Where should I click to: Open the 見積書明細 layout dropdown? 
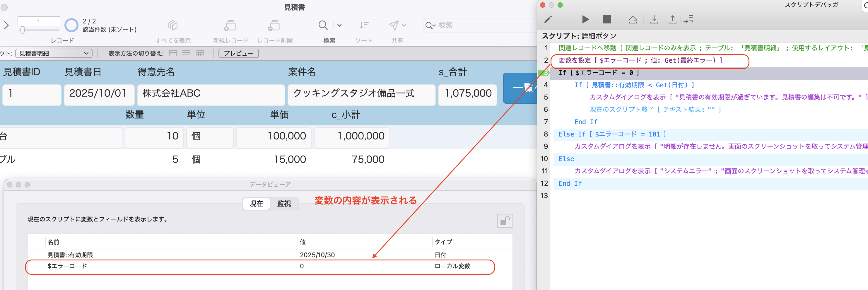pyautogui.click(x=53, y=53)
